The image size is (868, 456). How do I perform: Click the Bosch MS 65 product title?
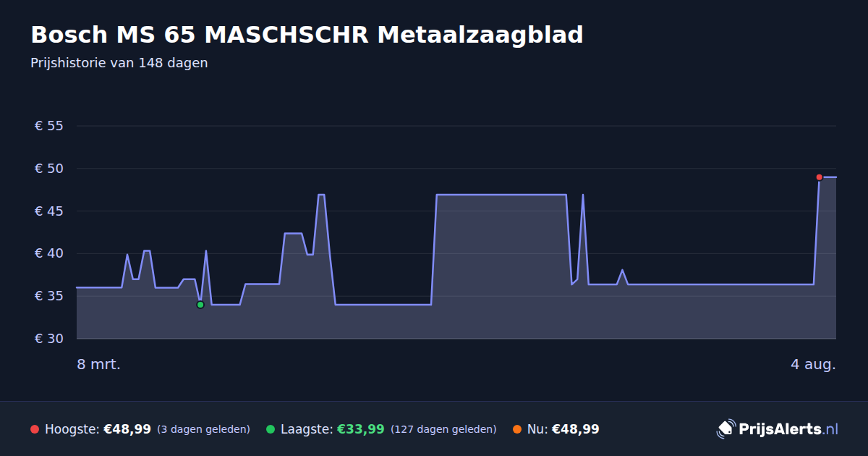[307, 35]
